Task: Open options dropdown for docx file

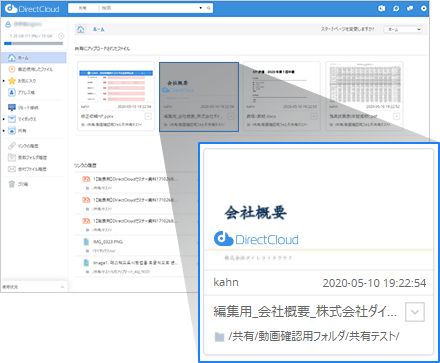Action: pyautogui.click(x=314, y=116)
